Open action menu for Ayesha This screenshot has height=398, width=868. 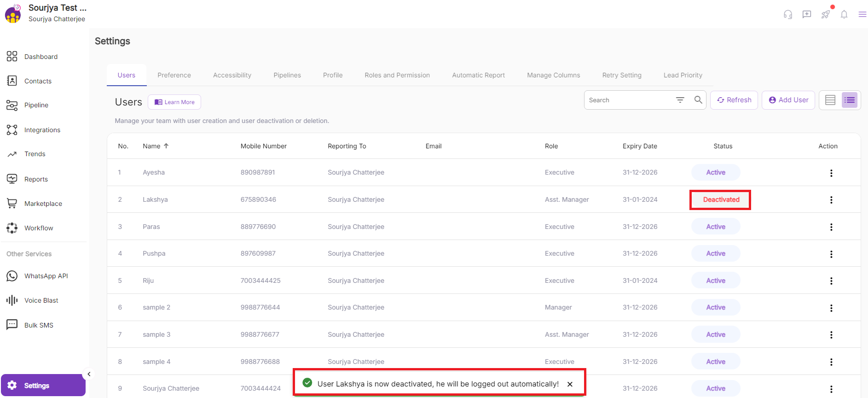(831, 173)
